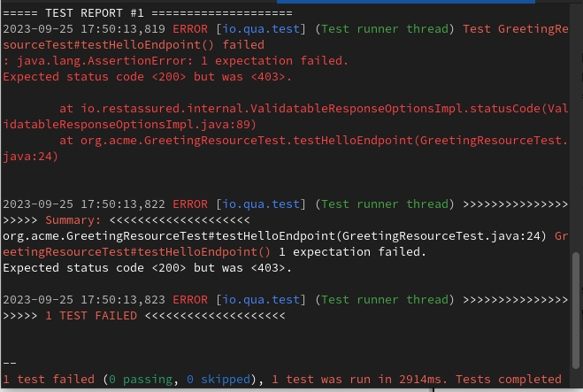Click the TEST REPORT #1 header line
The image size is (583, 392).
click(x=147, y=13)
